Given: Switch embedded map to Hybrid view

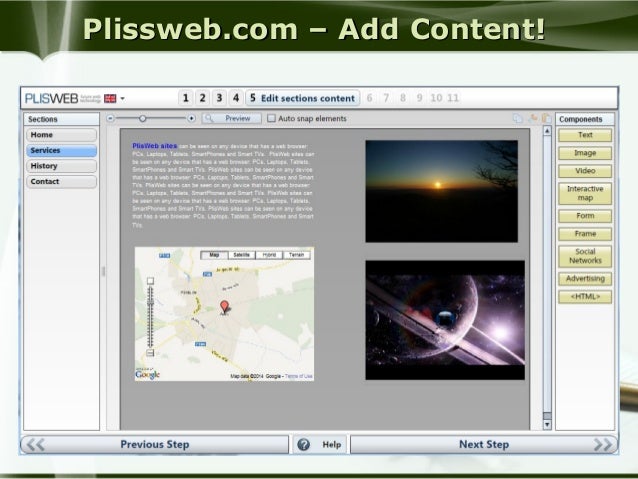Looking at the screenshot, I should pos(269,255).
